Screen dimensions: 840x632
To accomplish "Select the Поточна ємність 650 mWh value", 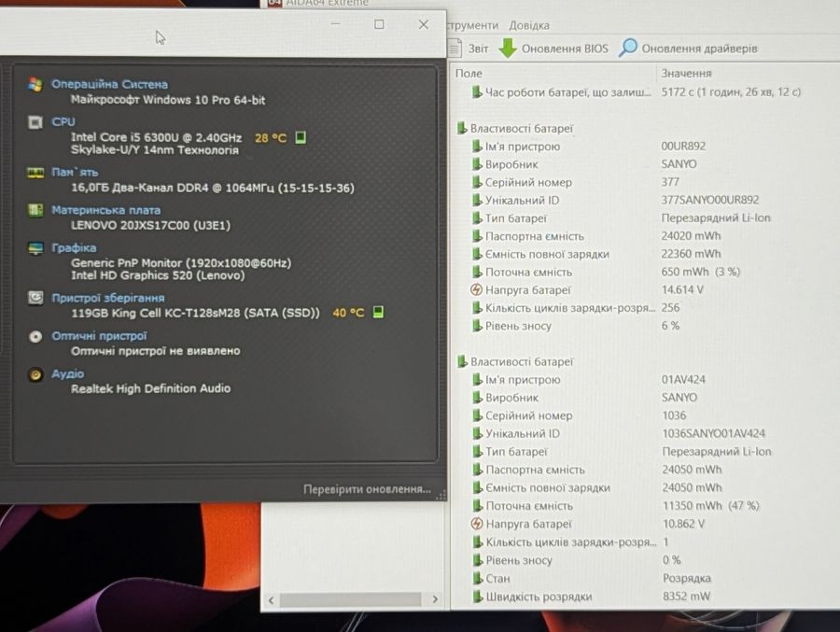I will (701, 272).
